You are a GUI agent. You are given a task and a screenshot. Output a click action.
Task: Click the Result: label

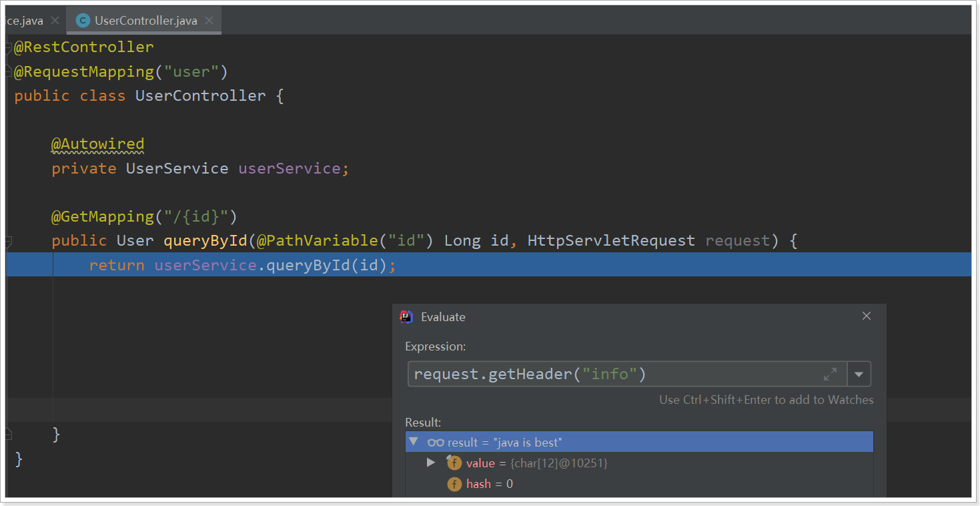[x=423, y=422]
